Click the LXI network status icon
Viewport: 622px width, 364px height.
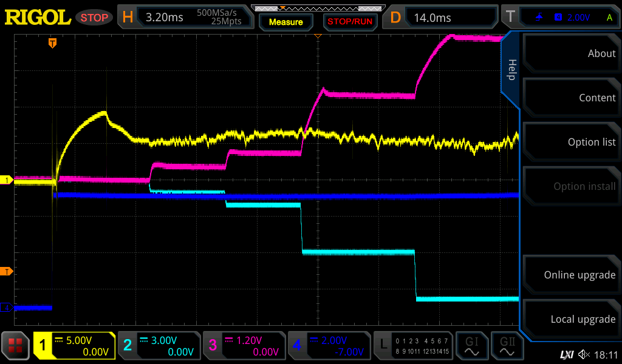pyautogui.click(x=566, y=354)
